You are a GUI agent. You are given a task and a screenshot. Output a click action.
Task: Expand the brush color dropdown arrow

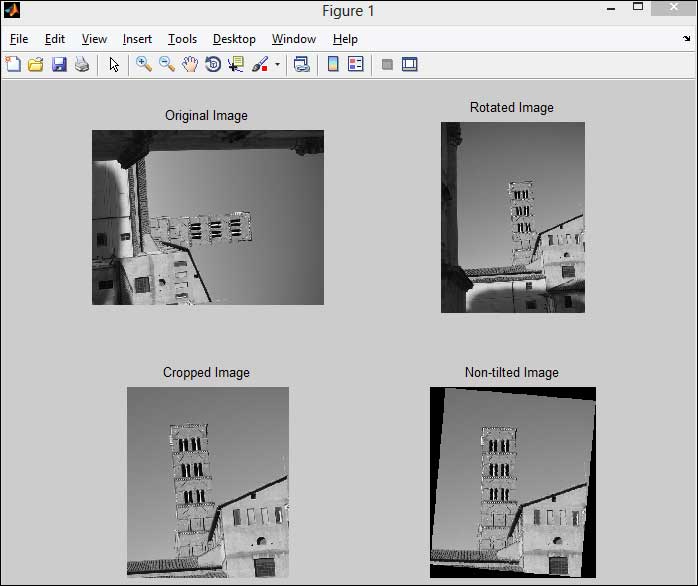pyautogui.click(x=277, y=64)
